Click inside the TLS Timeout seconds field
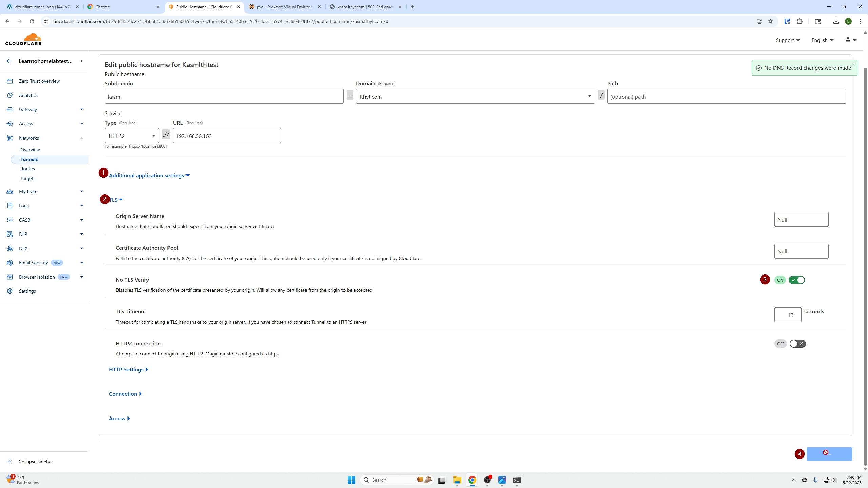868x488 pixels. 788,315
